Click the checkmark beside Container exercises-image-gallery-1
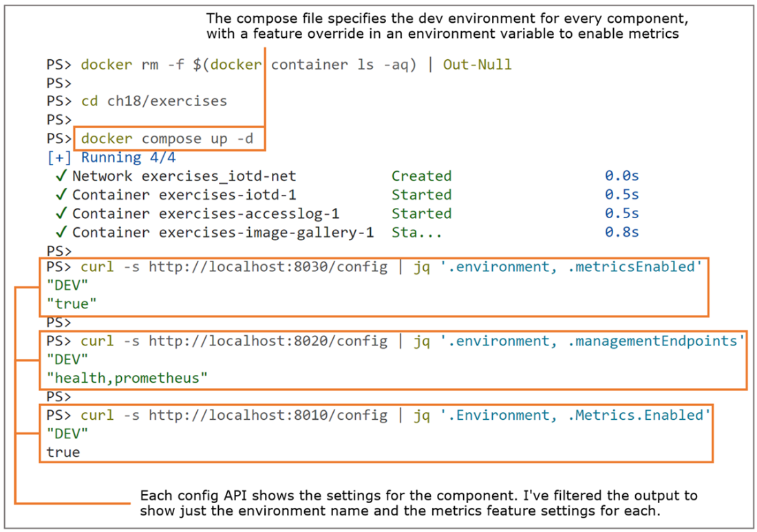This screenshot has height=532, width=757. click(61, 232)
